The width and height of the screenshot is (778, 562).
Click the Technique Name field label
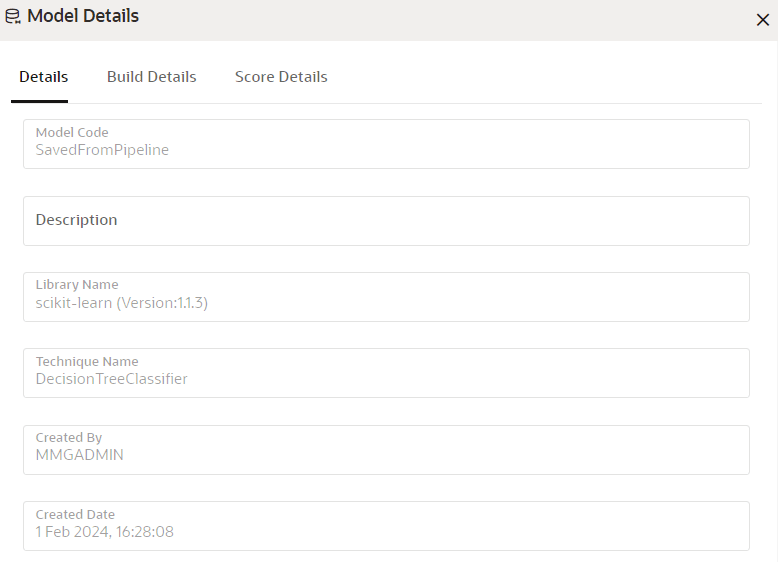[x=87, y=361]
